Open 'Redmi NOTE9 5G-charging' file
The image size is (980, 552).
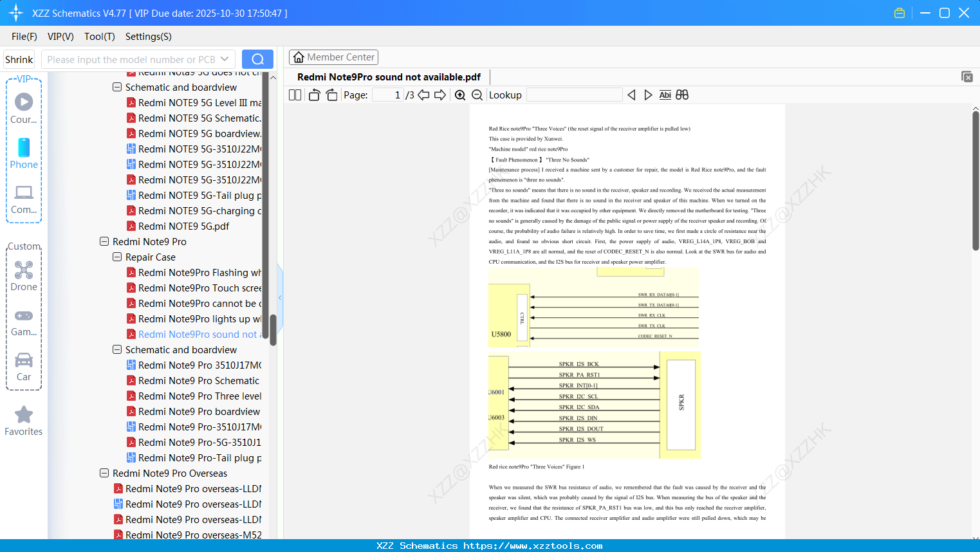(194, 211)
